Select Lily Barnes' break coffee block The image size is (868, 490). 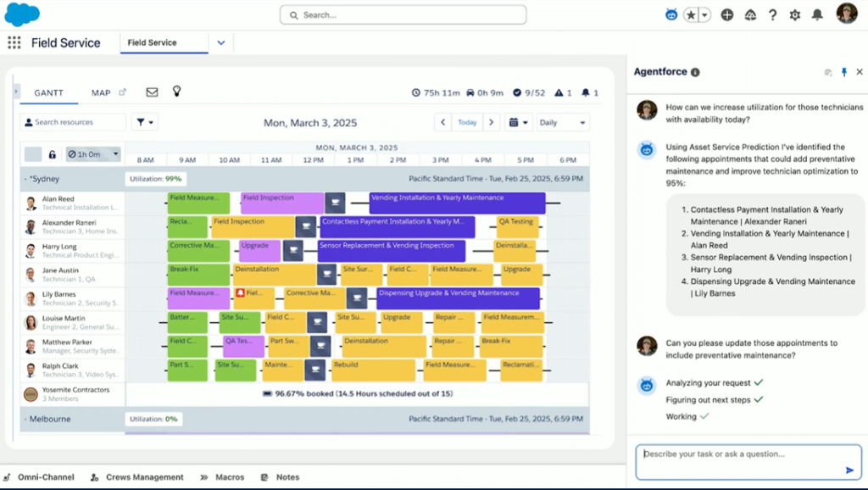point(357,298)
